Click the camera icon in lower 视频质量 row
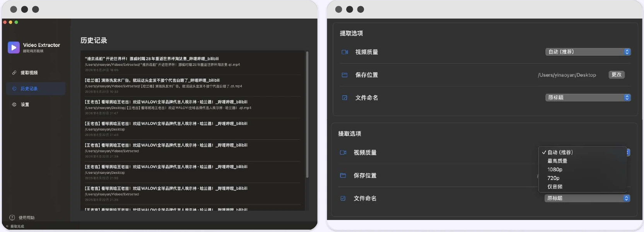 pyautogui.click(x=343, y=153)
